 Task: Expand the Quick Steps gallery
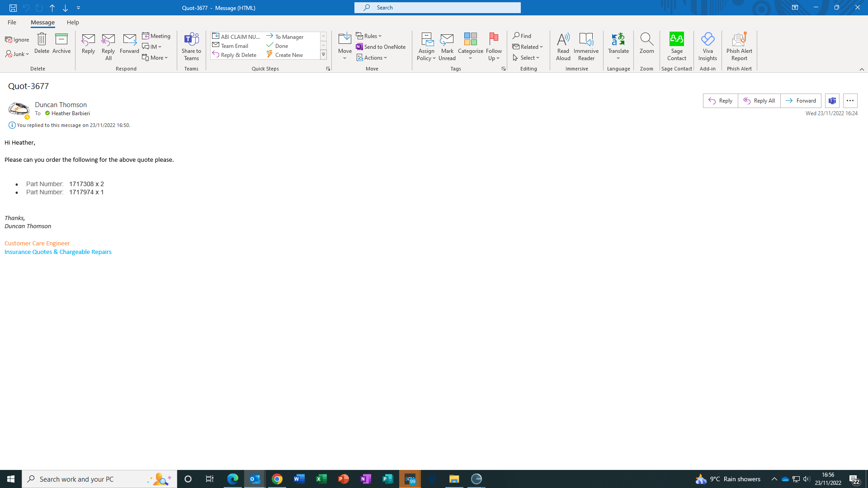click(324, 55)
